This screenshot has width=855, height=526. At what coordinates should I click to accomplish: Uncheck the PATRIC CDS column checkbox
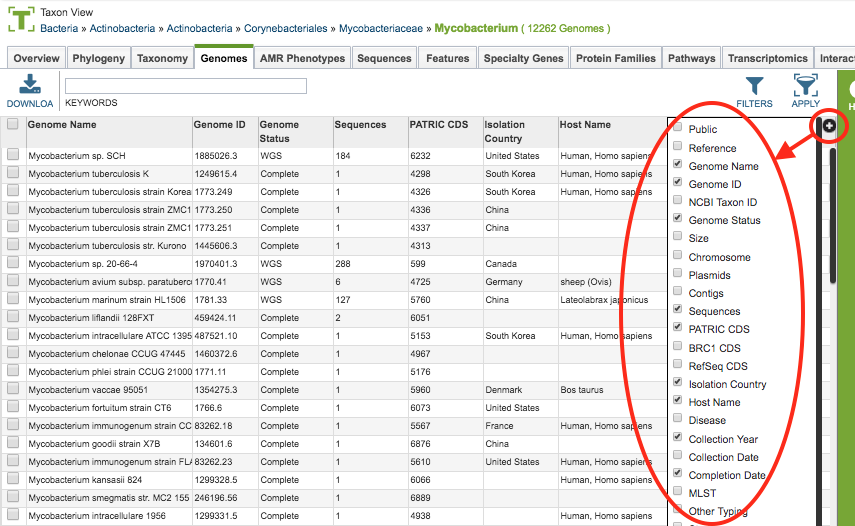(677, 327)
